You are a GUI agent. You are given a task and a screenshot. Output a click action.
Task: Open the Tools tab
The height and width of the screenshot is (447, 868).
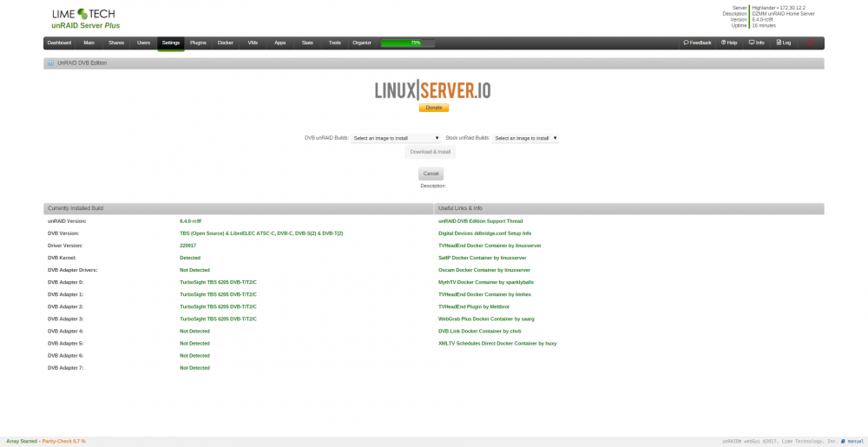(334, 43)
